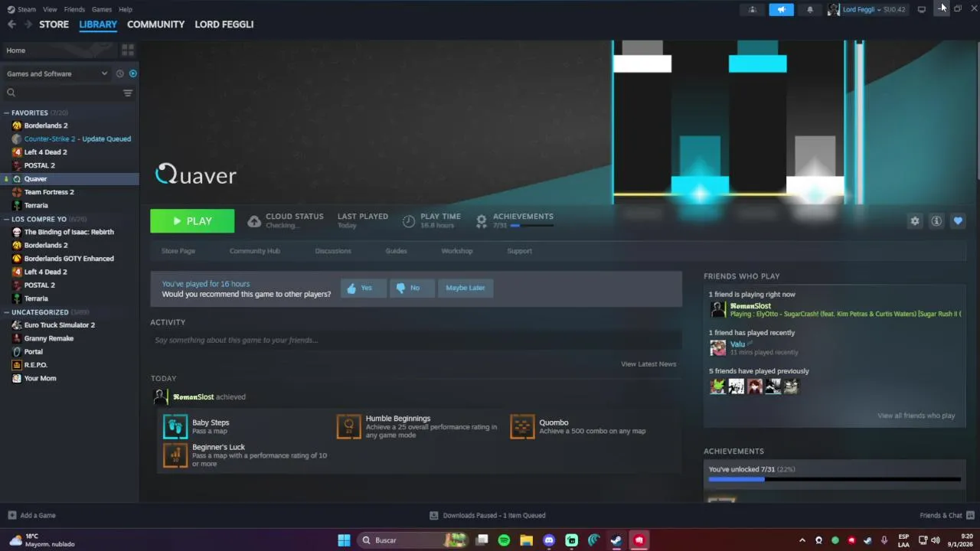Open Friends & Chat panel
Image resolution: width=980 pixels, height=551 pixels.
click(x=947, y=515)
